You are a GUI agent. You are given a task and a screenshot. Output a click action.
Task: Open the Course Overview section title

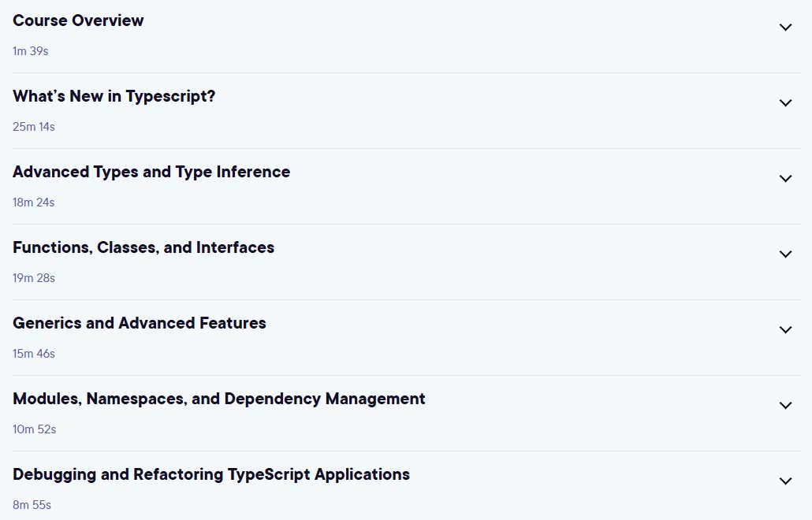point(78,20)
